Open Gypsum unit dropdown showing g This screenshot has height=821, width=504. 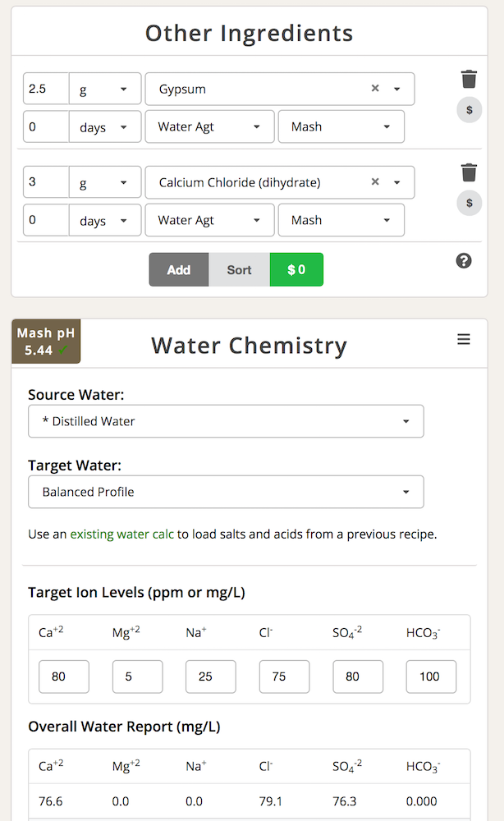point(105,89)
